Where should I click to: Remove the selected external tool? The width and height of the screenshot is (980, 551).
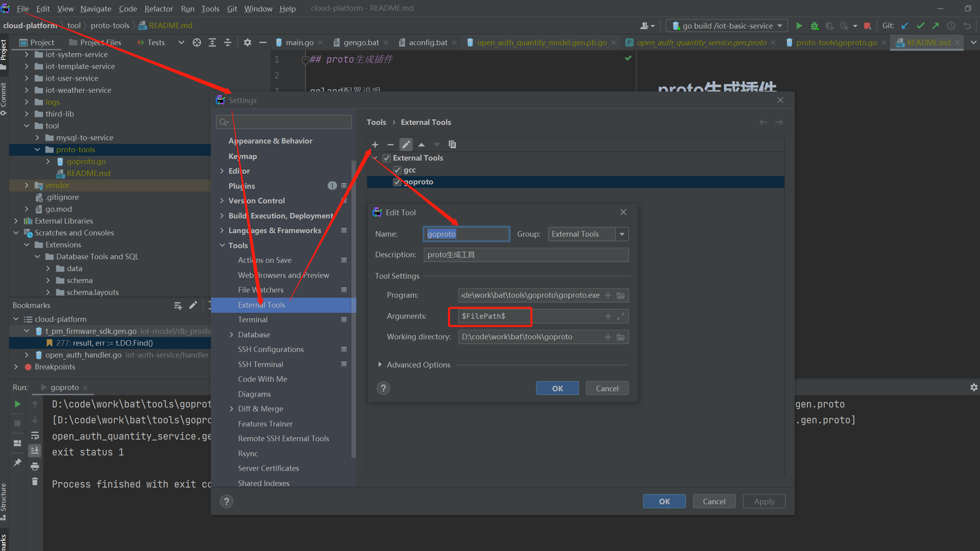point(390,145)
